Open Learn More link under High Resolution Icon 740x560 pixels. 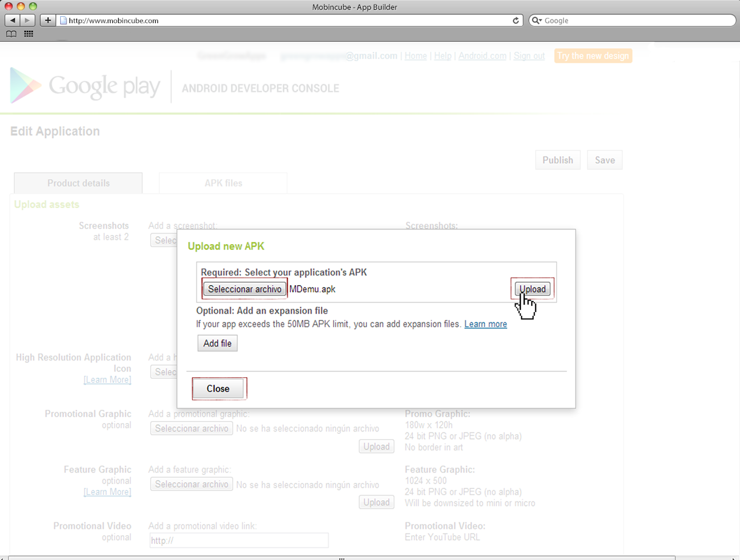point(107,380)
